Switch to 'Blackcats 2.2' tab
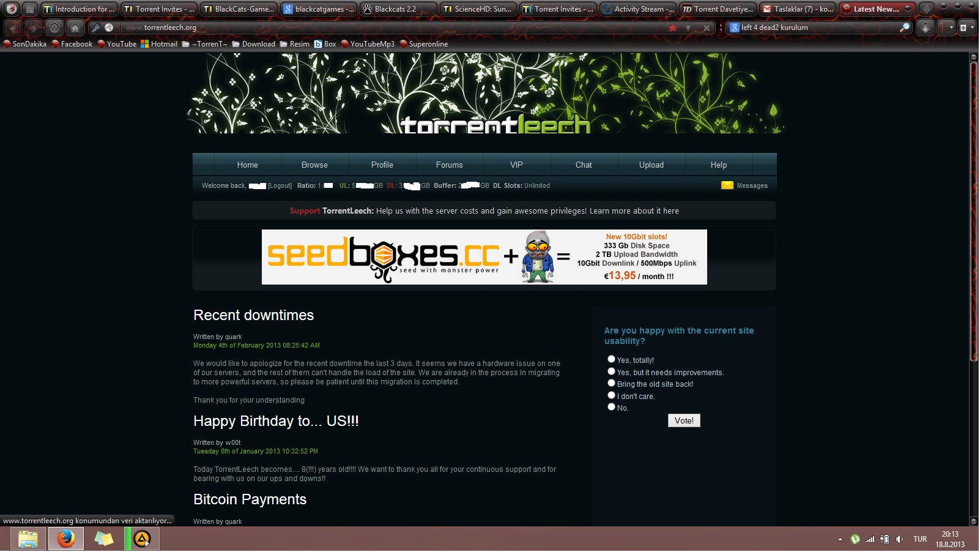The image size is (980, 552). (x=398, y=9)
